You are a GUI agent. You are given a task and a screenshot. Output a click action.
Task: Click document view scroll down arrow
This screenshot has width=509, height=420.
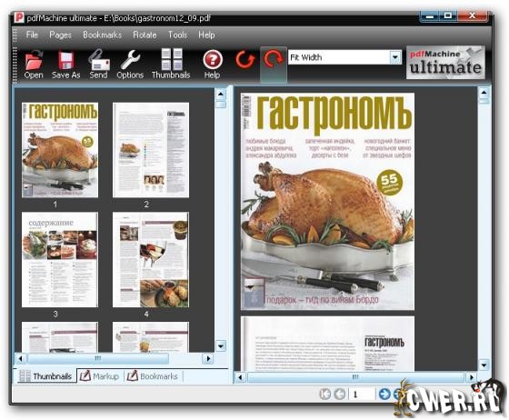click(x=484, y=365)
